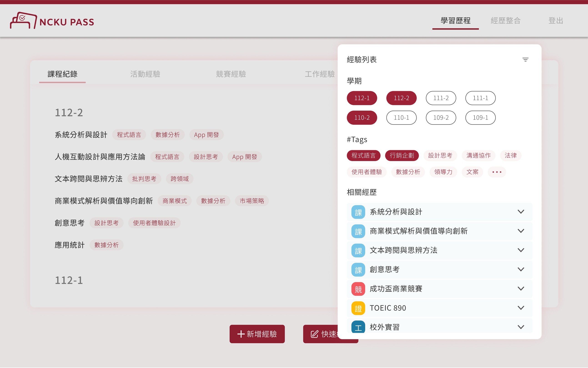588x368 pixels.
Task: Click the 課 icon beside 文本跨閱與思辨方法 in list
Action: [358, 251]
